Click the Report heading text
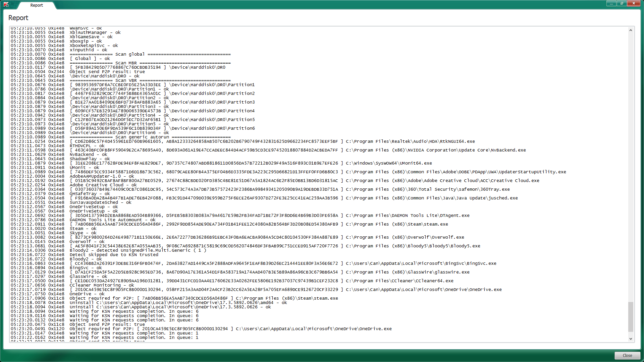This screenshot has width=644, height=362. (x=18, y=18)
